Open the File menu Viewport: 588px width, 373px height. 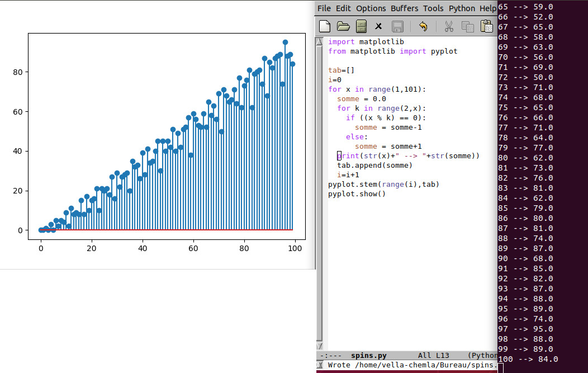[324, 8]
